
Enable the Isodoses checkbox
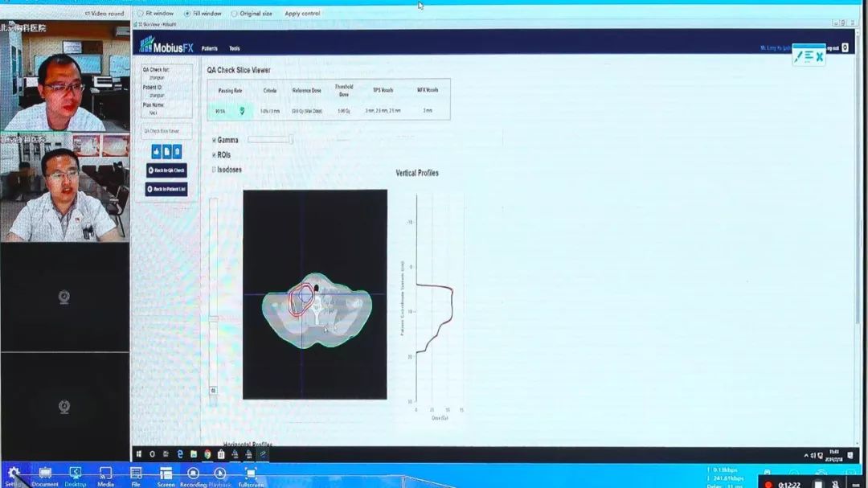click(214, 170)
